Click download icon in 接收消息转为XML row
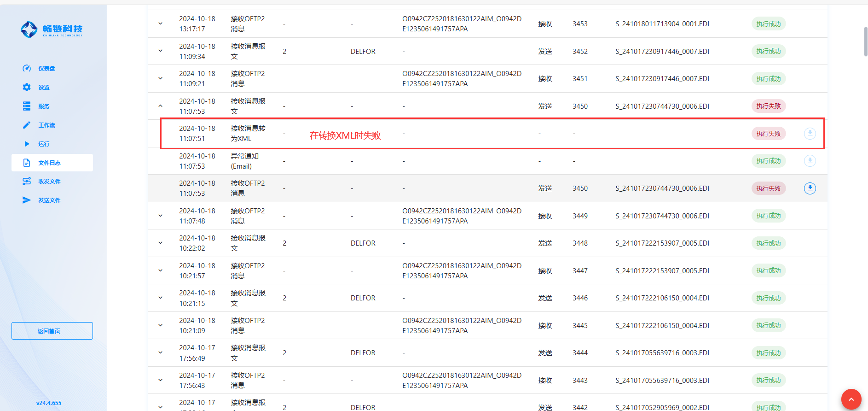Image resolution: width=868 pixels, height=411 pixels. pyautogui.click(x=810, y=134)
